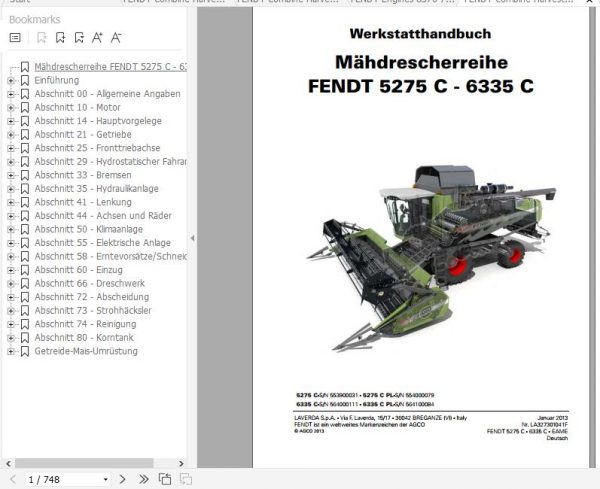600x489 pixels.
Task: Click the page layout icon beside double arrow
Action: (x=165, y=479)
